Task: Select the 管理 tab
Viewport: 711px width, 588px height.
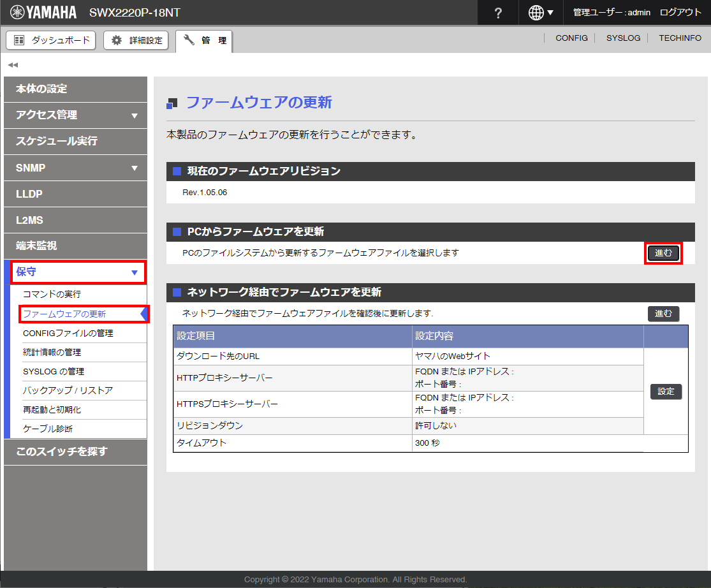Action: pos(205,40)
